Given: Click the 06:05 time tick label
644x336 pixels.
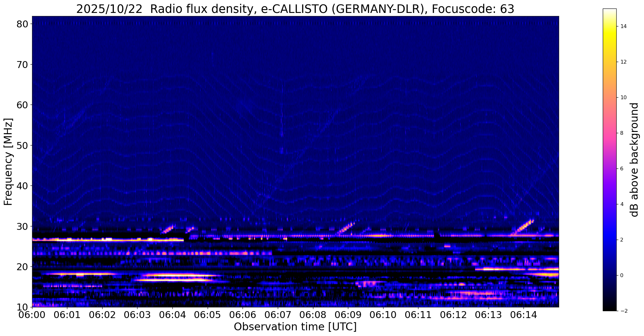Looking at the screenshot, I should pyautogui.click(x=208, y=314).
